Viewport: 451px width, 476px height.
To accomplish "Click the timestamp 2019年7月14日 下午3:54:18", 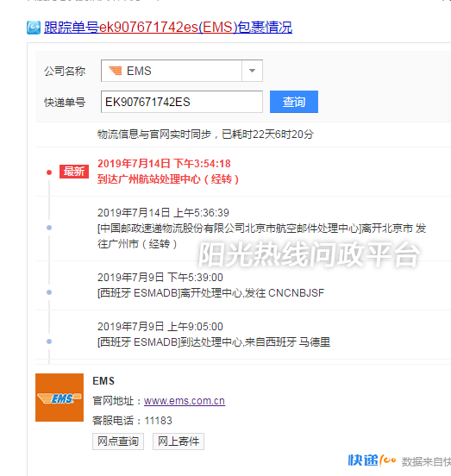I will point(164,164).
